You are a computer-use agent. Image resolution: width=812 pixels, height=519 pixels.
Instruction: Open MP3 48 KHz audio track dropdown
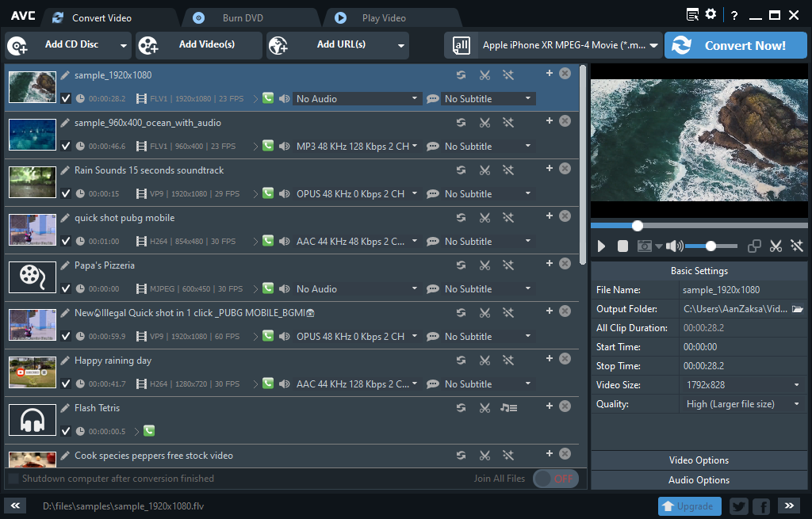357,147
